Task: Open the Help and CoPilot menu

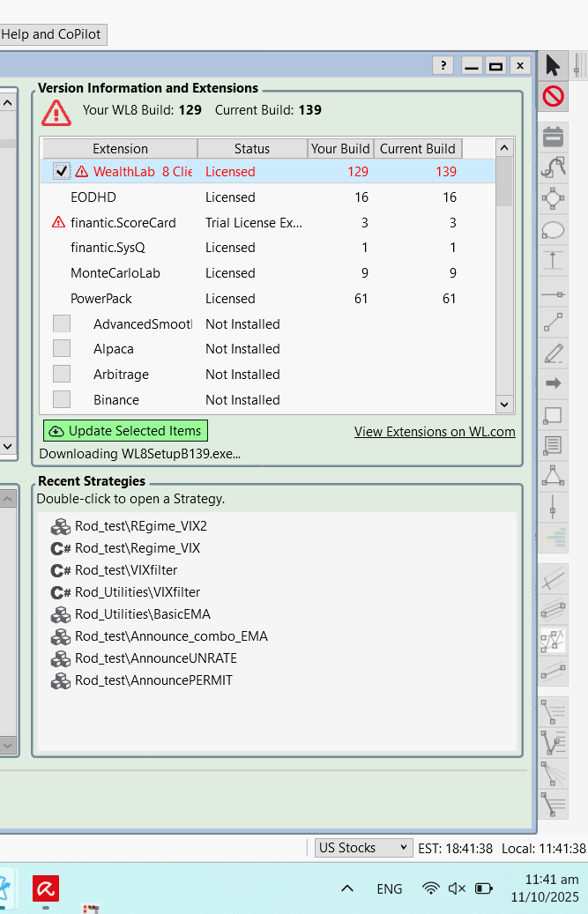Action: point(53,34)
